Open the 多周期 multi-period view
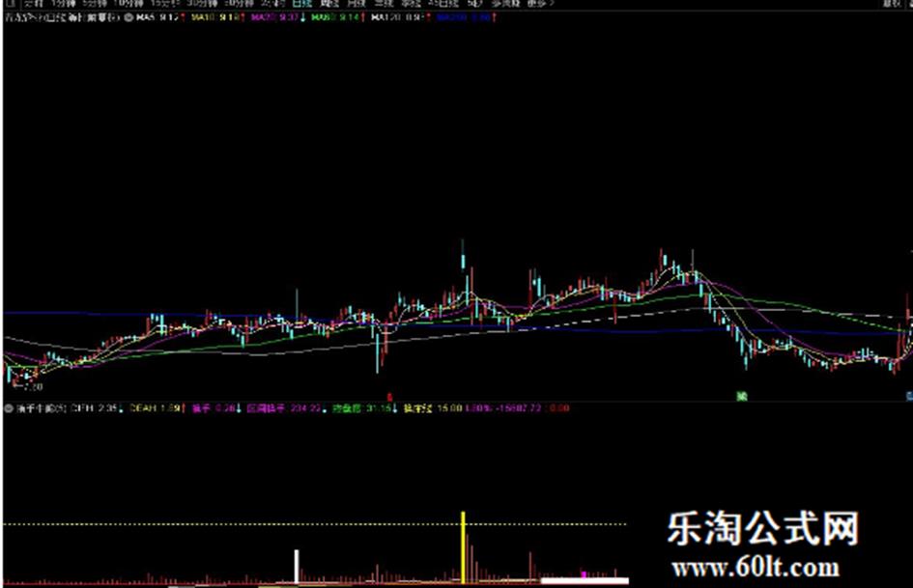 [504, 4]
